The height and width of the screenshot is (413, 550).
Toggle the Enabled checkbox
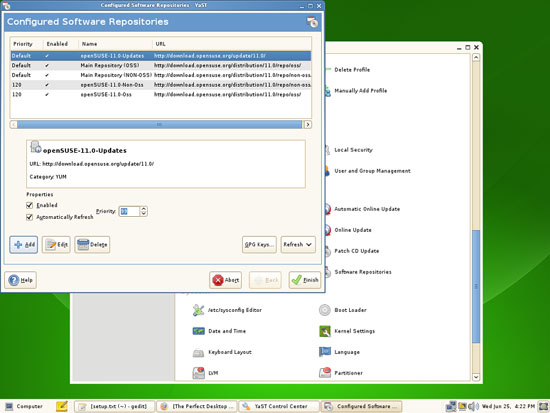coord(29,205)
